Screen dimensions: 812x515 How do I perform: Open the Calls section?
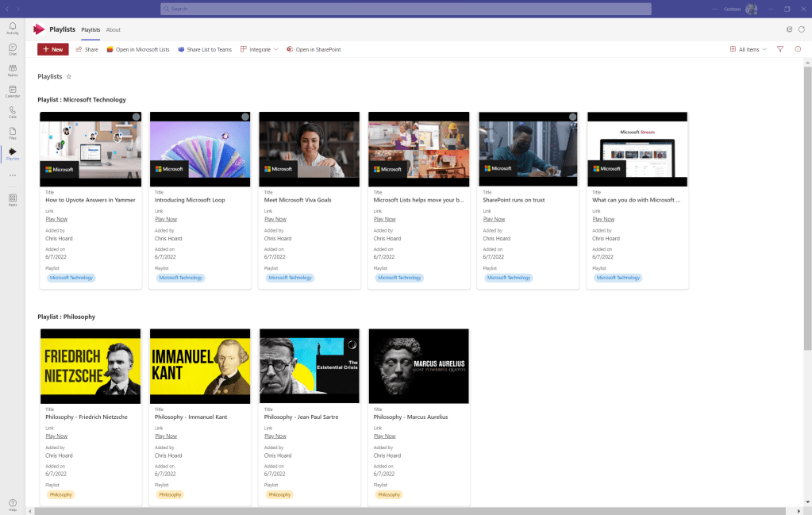(x=13, y=112)
